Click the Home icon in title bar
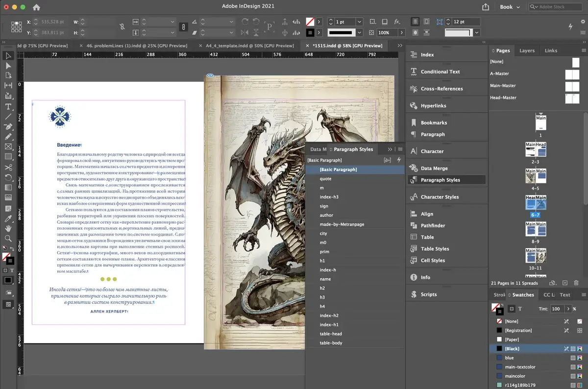 pos(36,7)
